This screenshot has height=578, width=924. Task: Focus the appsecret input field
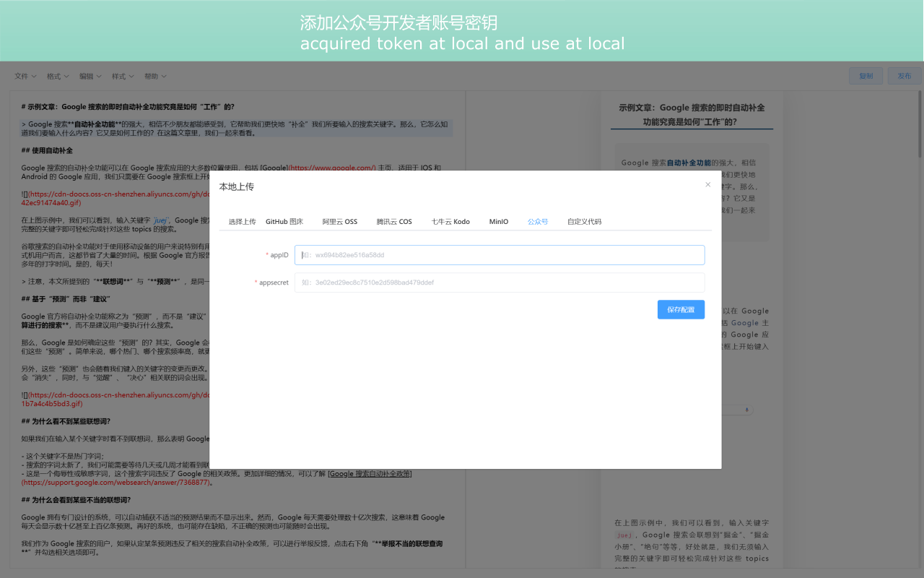point(500,282)
